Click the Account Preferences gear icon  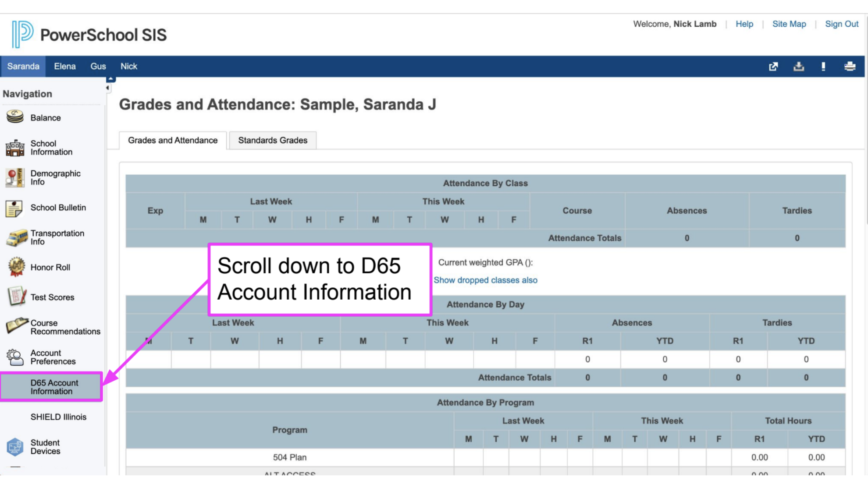tap(15, 357)
